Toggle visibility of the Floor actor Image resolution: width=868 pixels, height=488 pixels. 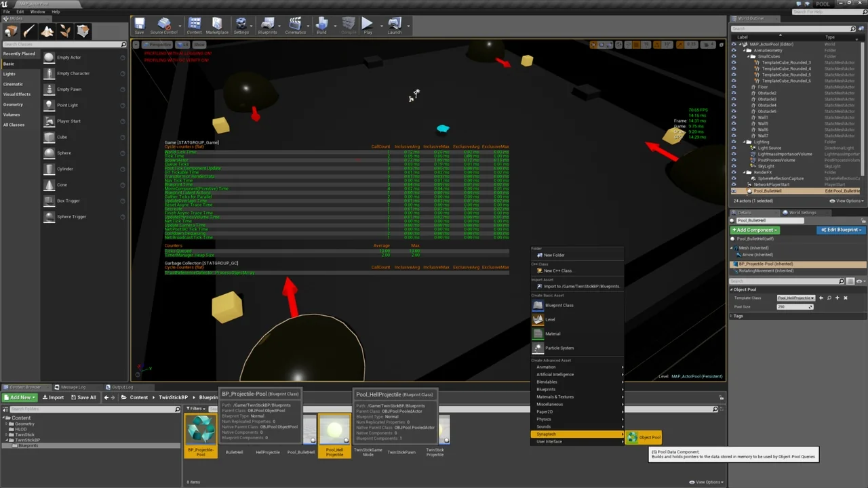(734, 87)
